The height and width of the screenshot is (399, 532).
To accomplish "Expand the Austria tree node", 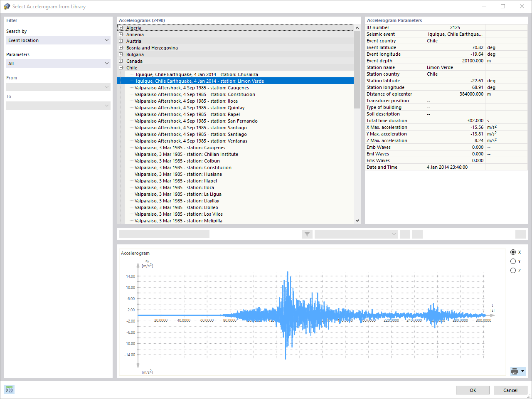I will (x=121, y=41).
